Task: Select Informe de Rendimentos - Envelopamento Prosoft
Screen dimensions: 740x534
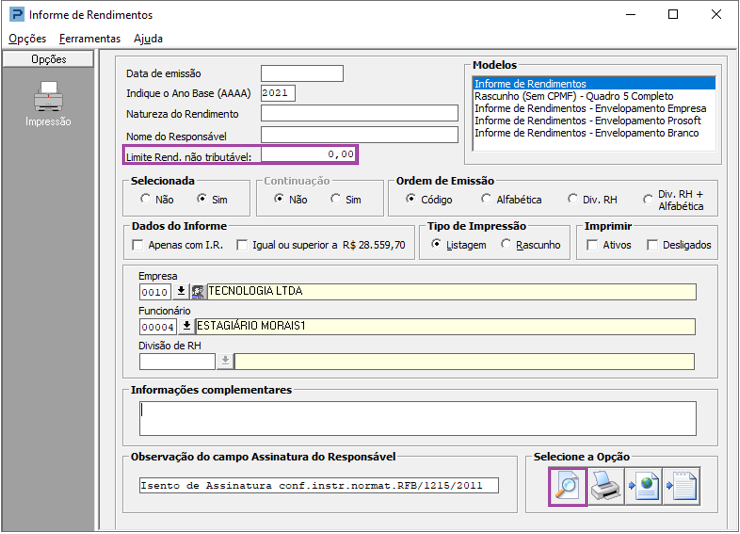Action: point(594,121)
